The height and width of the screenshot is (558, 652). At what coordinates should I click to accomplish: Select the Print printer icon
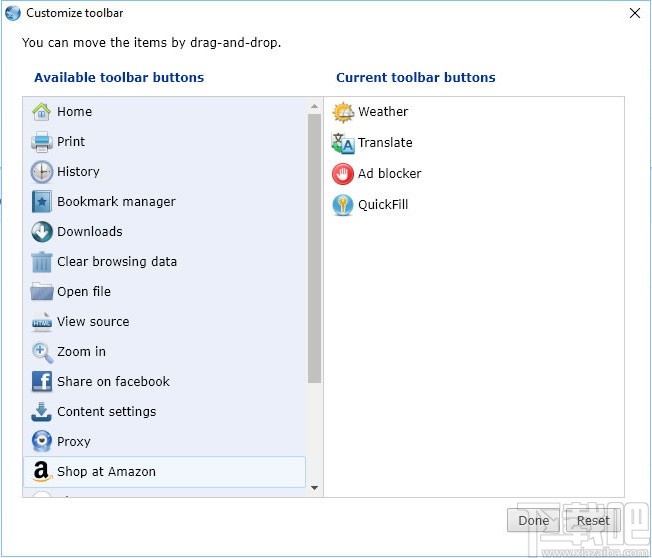coord(42,142)
